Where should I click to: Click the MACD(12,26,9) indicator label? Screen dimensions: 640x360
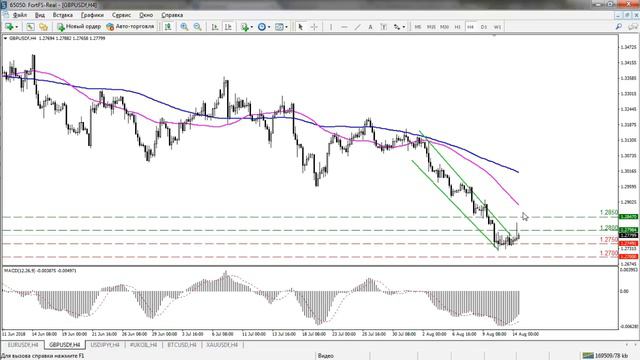20,271
